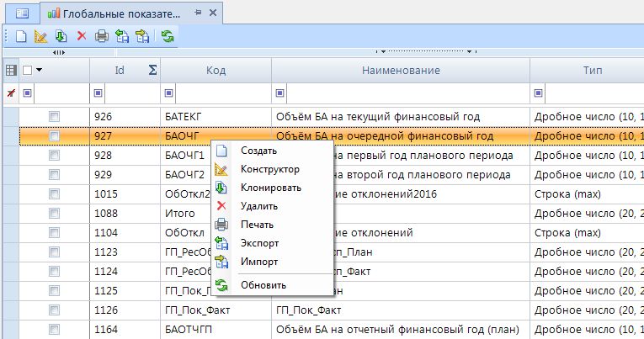Tick the checkbox for row 926

pyautogui.click(x=54, y=114)
